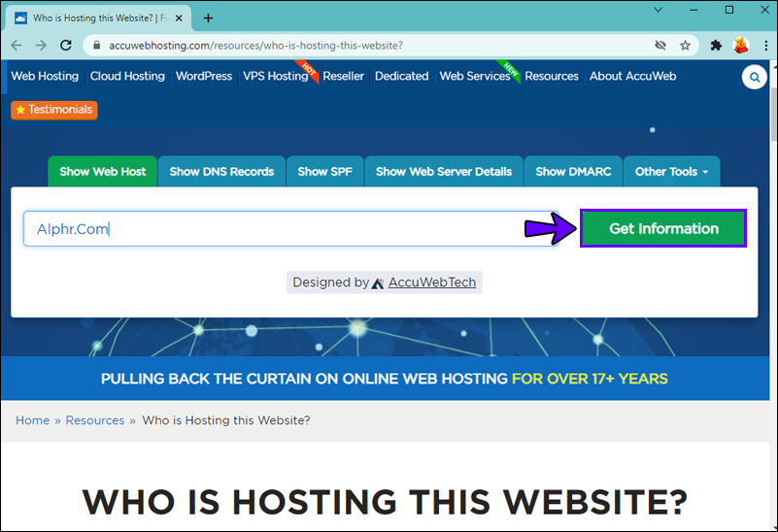The height and width of the screenshot is (532, 778).
Task: Open the Reseller menu item
Action: point(344,77)
